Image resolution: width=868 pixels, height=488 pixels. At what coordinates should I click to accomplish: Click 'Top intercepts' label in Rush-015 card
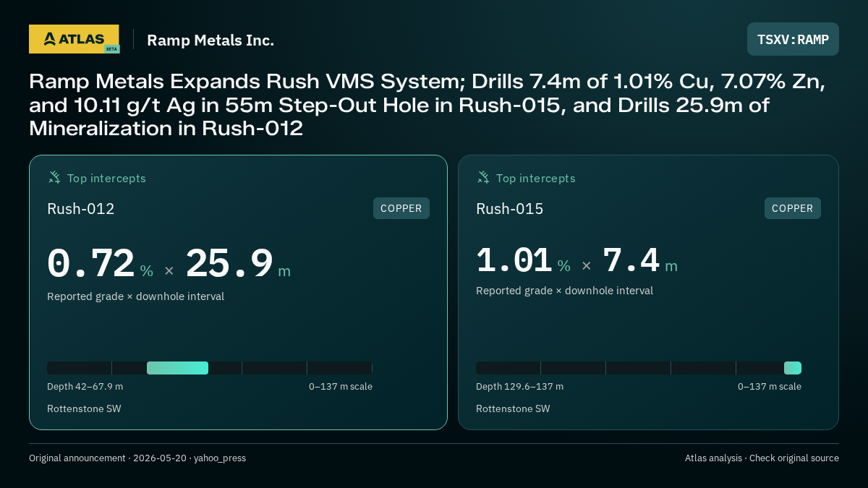[x=535, y=178]
